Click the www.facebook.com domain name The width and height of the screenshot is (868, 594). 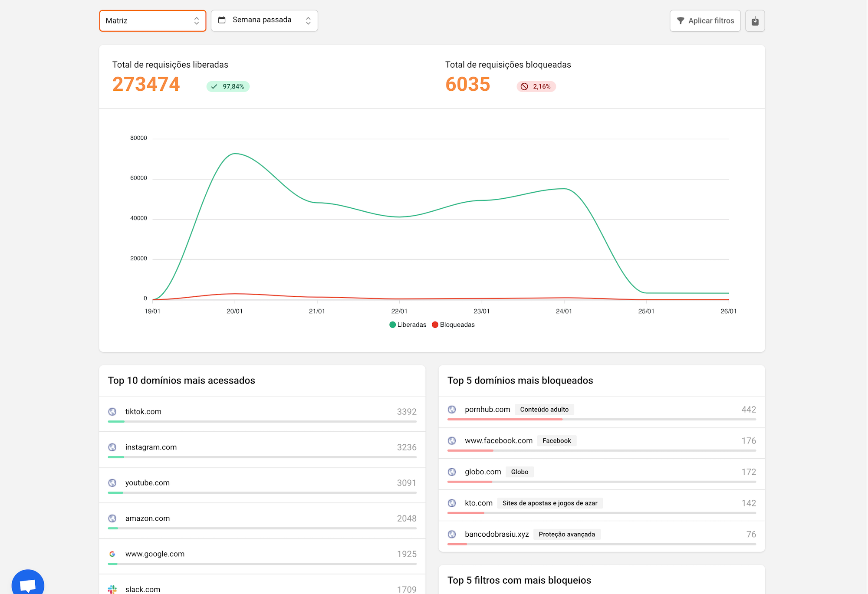[x=499, y=440]
